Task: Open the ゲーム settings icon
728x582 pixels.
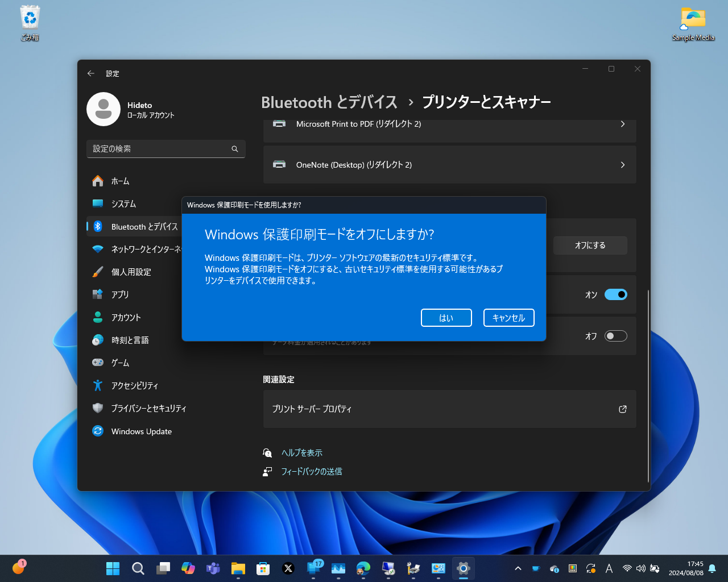Action: point(98,363)
